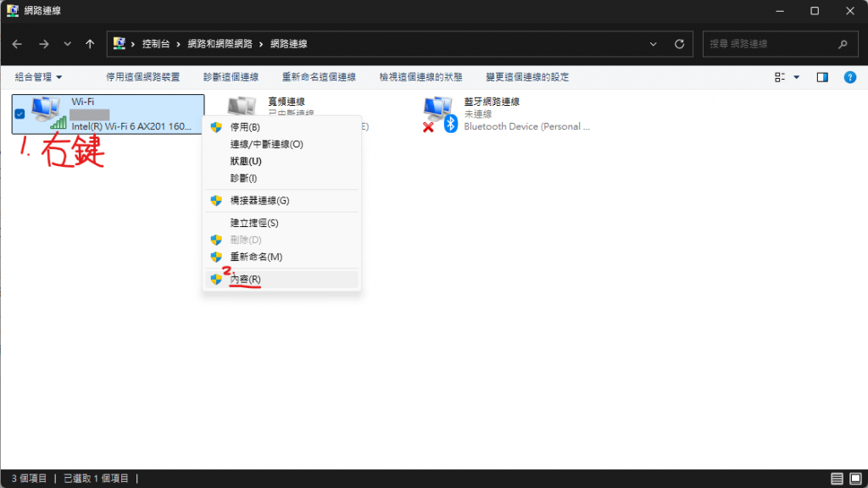Screen dimensions: 868x488
Task: Choose 建立捷徑(S) from context menu
Action: tap(281, 223)
